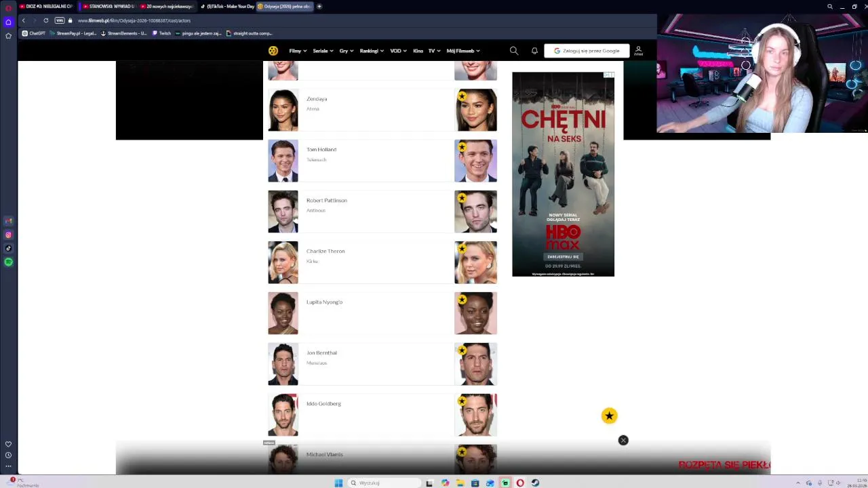Open the ChatGPT bookmark
Image resolution: width=868 pixels, height=488 pixels.
tap(33, 33)
